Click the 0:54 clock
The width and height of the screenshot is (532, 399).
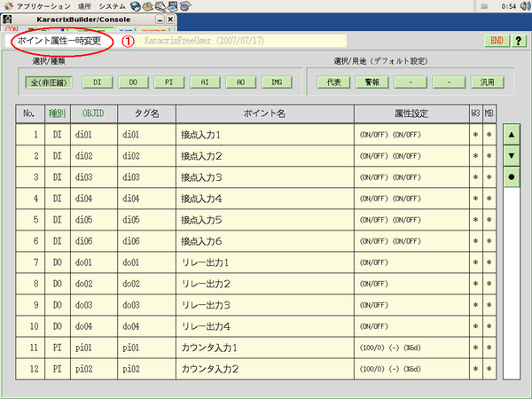pos(509,6)
